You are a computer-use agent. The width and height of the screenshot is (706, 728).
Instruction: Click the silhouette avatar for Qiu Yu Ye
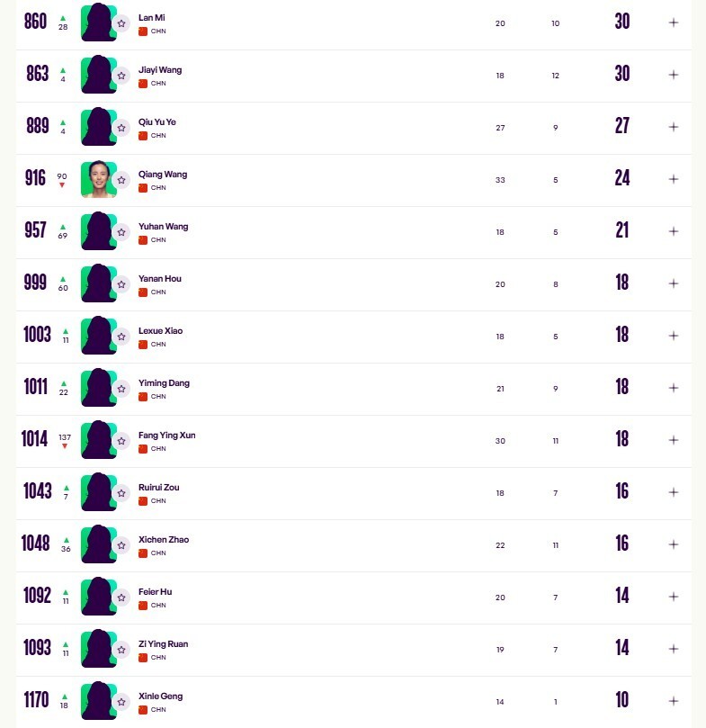97,127
